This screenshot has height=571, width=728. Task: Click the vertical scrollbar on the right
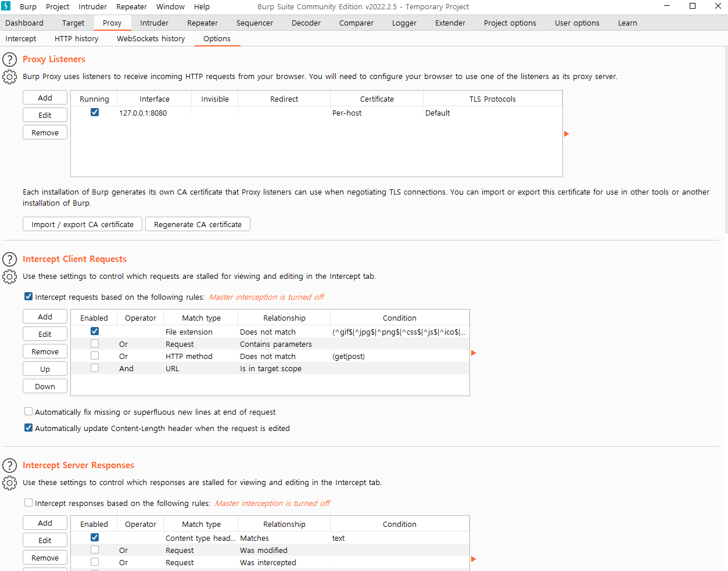(725, 139)
